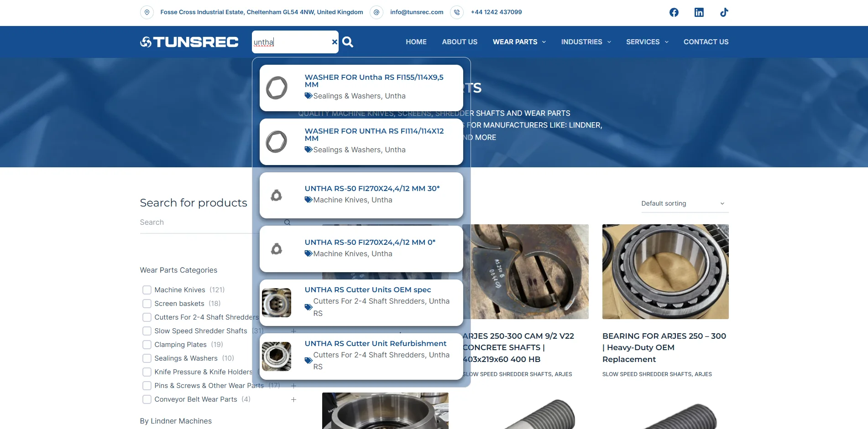This screenshot has width=868, height=429.
Task: Check the Sealings & Washers category checkbox
Action: (x=147, y=358)
